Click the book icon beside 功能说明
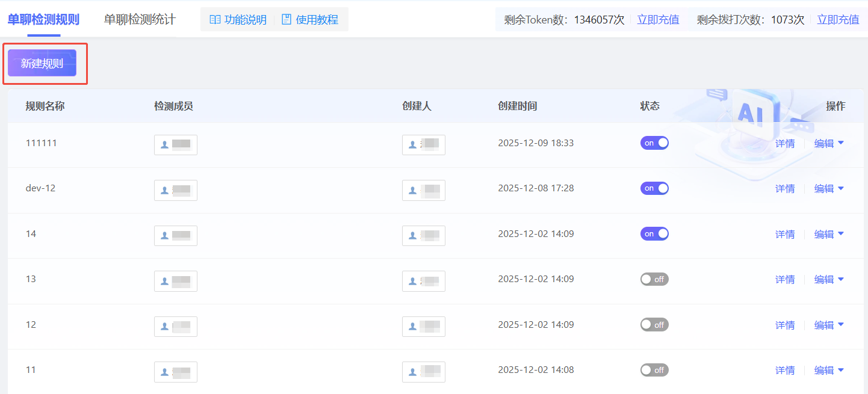 [215, 20]
